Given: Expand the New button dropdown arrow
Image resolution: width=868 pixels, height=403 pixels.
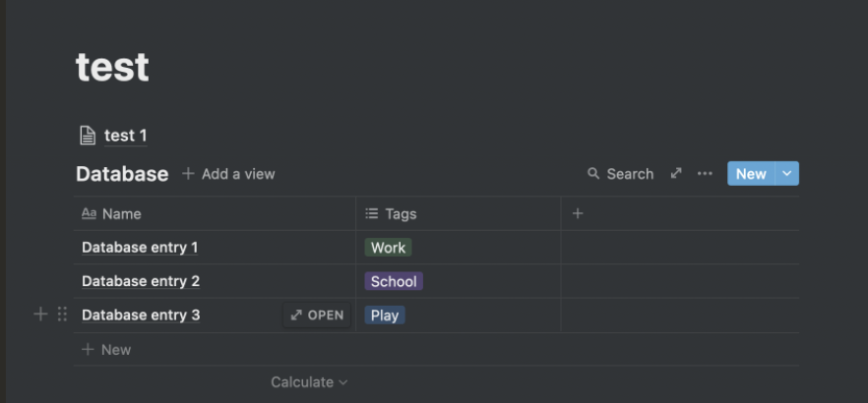Looking at the screenshot, I should tap(786, 174).
